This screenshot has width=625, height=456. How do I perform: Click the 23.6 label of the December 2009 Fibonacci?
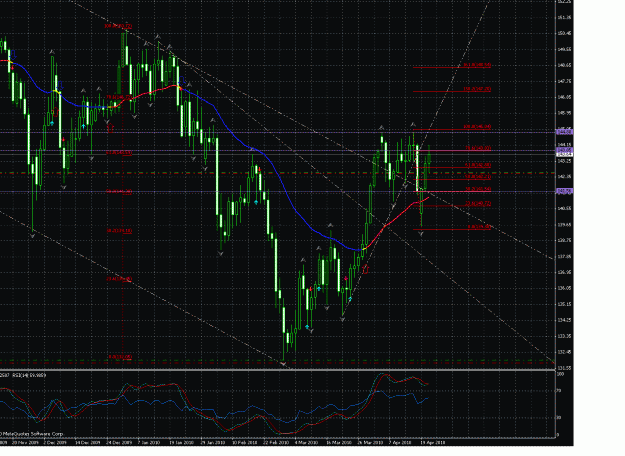[x=119, y=279]
